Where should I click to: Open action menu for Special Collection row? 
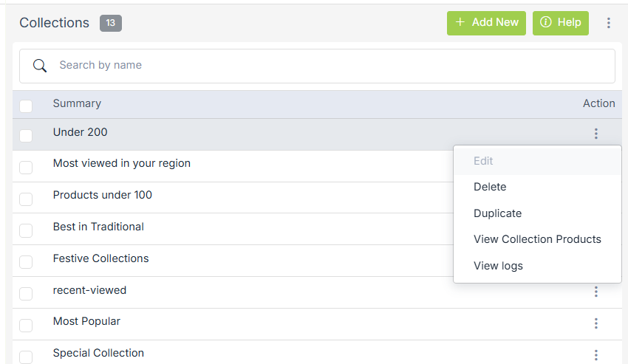(595, 354)
